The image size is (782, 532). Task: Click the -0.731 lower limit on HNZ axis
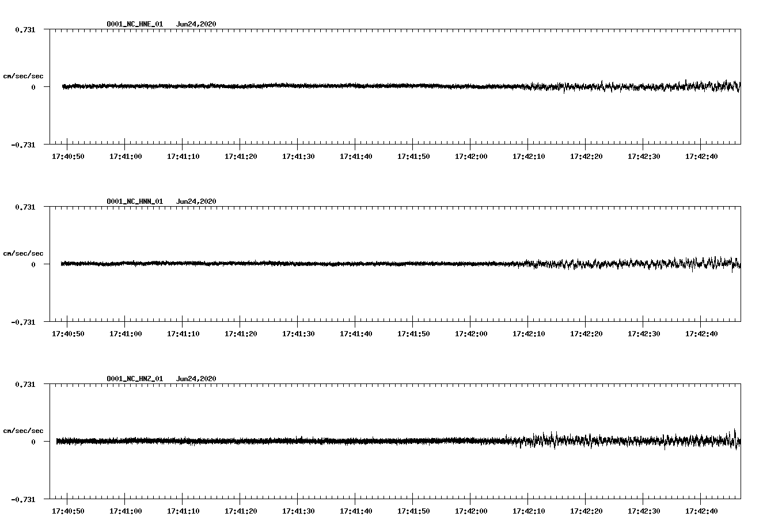pyautogui.click(x=23, y=499)
